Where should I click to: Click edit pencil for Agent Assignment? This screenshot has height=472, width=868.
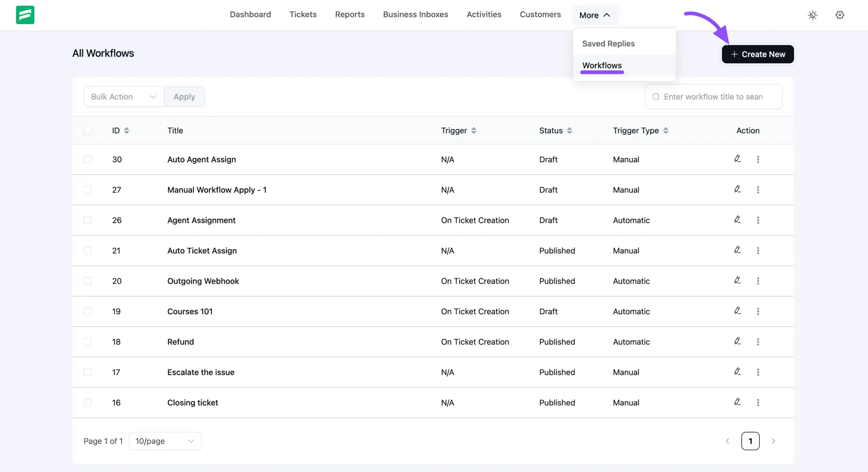pyautogui.click(x=737, y=220)
